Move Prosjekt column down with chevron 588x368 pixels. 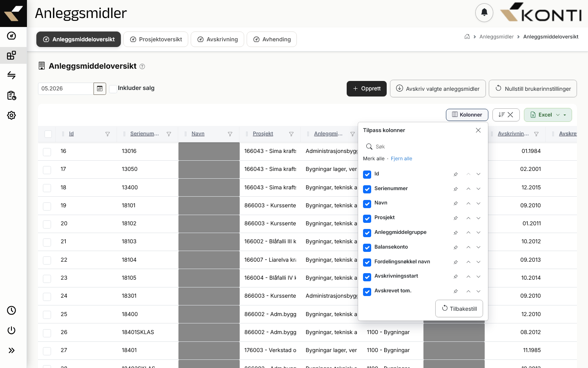point(478,218)
